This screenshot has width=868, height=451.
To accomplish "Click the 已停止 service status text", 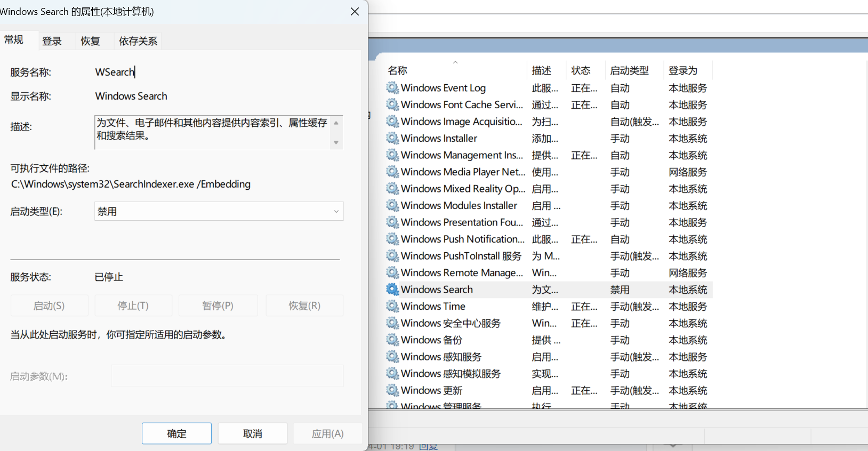I will 109,277.
